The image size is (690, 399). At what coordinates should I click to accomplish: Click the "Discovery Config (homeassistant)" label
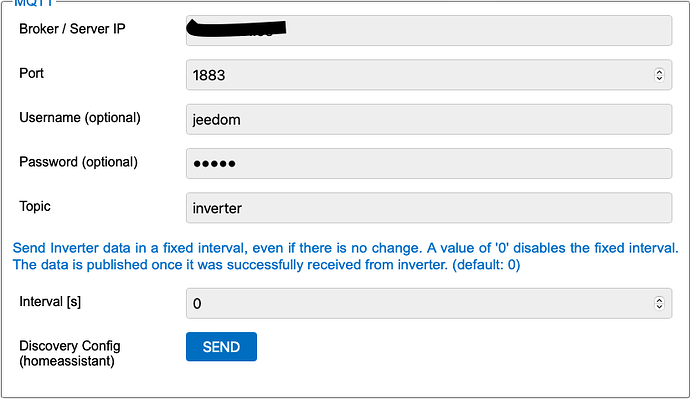pos(70,353)
